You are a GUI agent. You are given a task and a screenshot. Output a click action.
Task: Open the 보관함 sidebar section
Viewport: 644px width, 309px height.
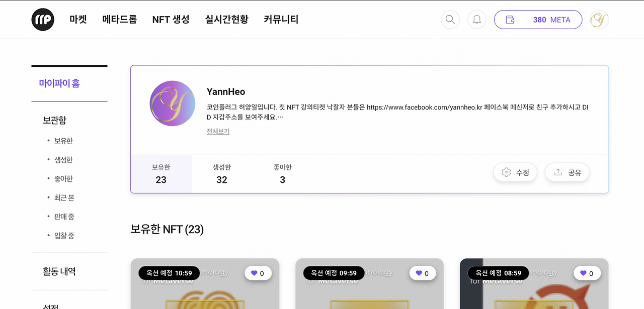54,120
